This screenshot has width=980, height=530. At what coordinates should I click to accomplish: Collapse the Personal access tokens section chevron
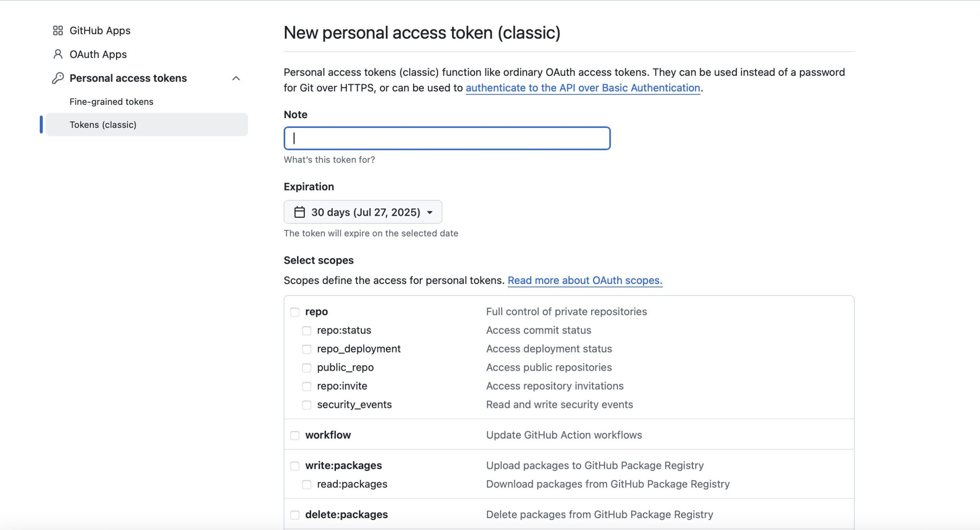click(236, 78)
